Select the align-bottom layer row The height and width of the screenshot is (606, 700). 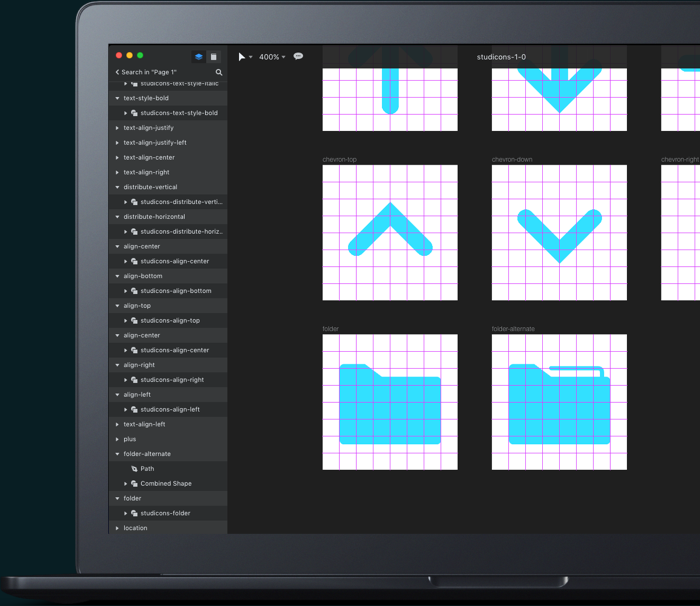168,276
